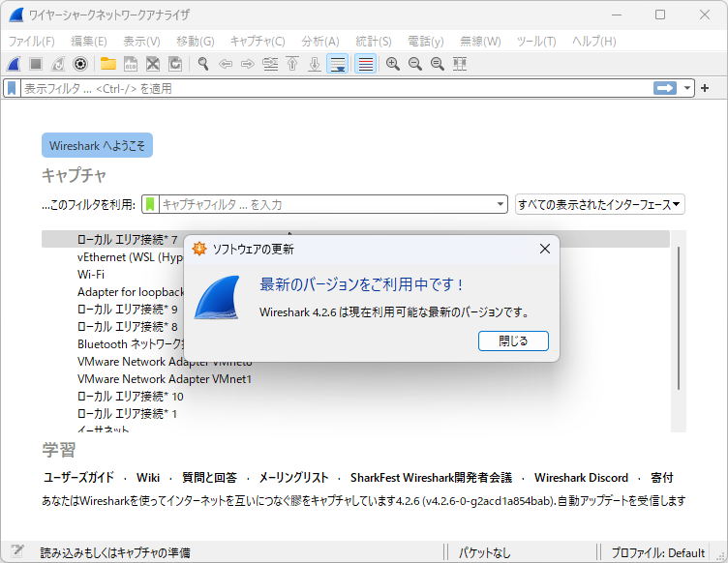Click the stop capture square icon
The height and width of the screenshot is (563, 728).
[x=36, y=64]
